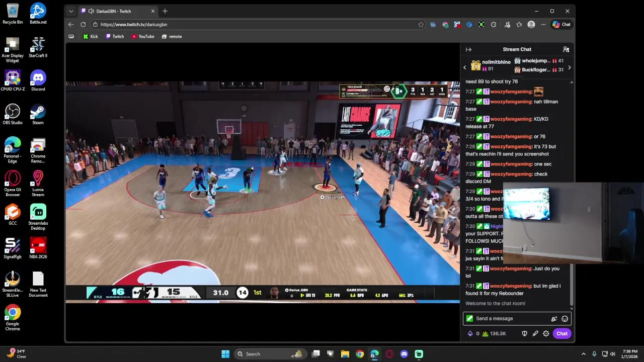
Task: Open CPUID CPU-Z desktop shortcut
Action: [x=13, y=80]
